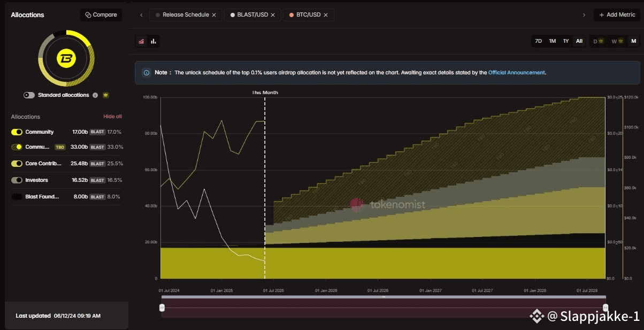644x330 pixels.
Task: Choose the weekly W interval
Action: coord(617,41)
